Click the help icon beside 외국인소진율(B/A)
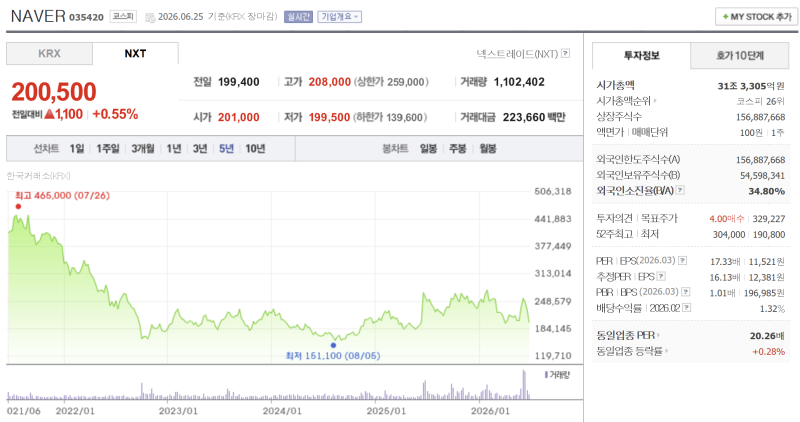Viewport: 800px width, 422px height. tap(680, 190)
